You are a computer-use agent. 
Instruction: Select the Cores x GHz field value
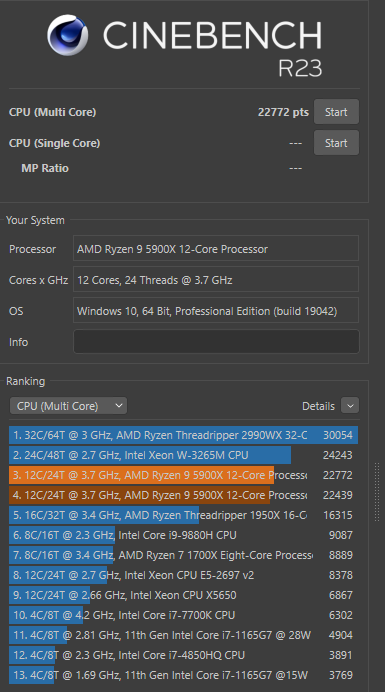click(216, 279)
